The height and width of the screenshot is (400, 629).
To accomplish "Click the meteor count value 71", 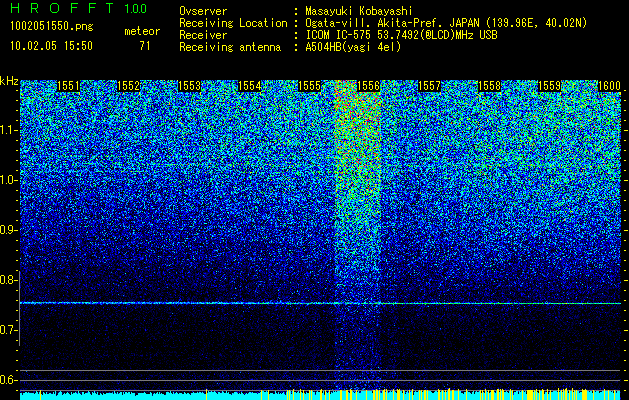I will pos(145,46).
